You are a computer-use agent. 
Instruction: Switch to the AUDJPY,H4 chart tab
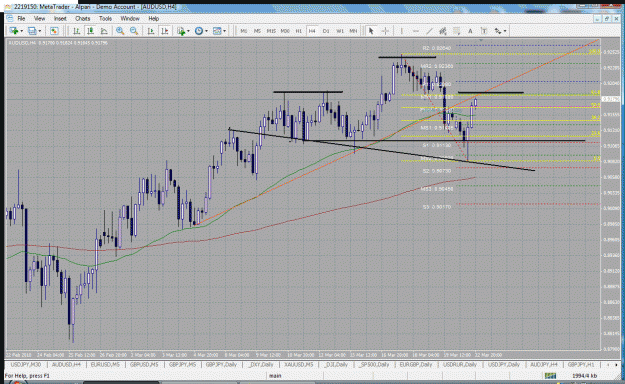543,364
